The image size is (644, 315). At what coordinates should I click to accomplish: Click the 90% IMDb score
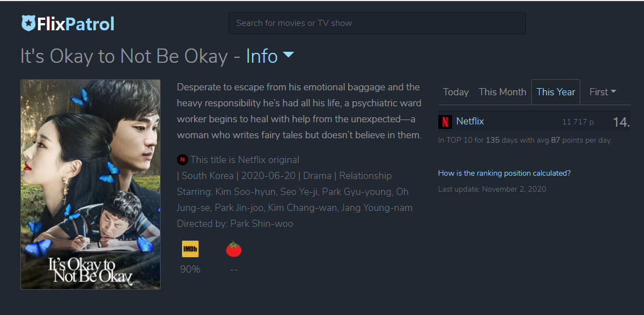click(190, 269)
